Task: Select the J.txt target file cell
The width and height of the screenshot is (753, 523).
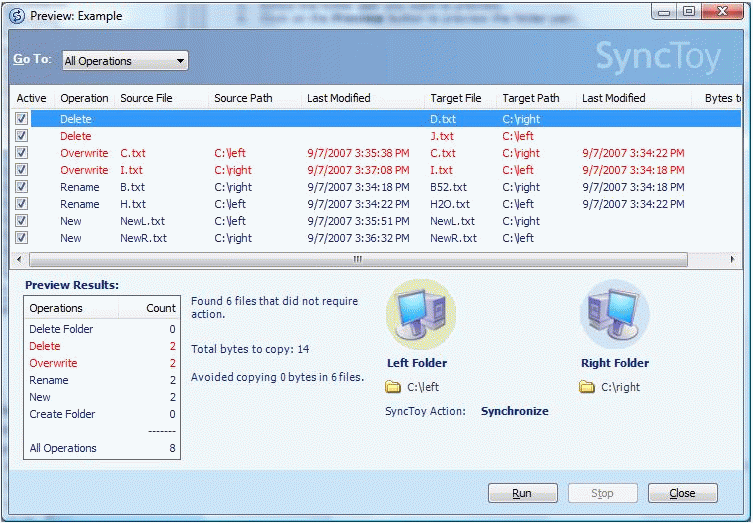Action: 442,136
